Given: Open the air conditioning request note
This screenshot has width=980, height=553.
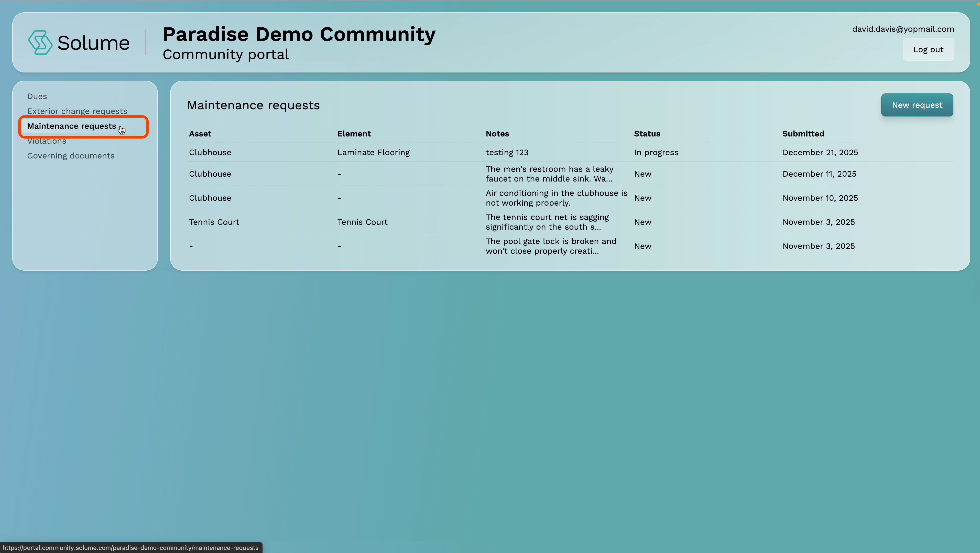Looking at the screenshot, I should tap(556, 198).
